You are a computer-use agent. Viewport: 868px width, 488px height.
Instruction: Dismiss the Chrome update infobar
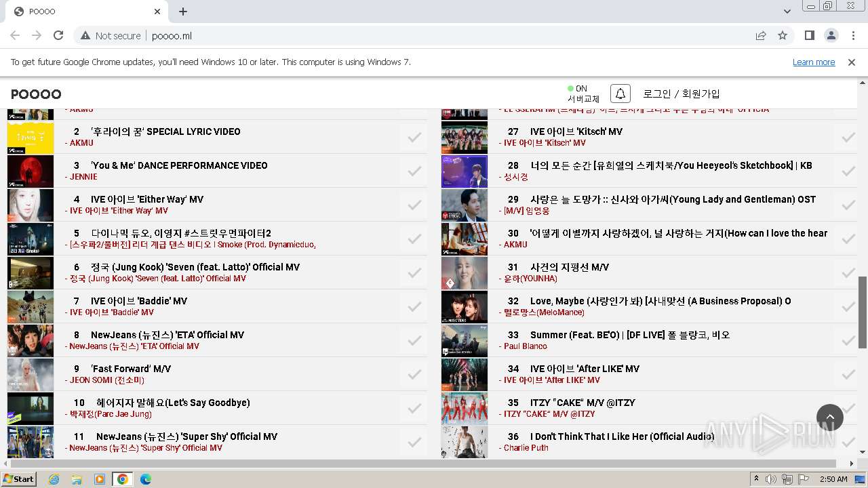[852, 62]
